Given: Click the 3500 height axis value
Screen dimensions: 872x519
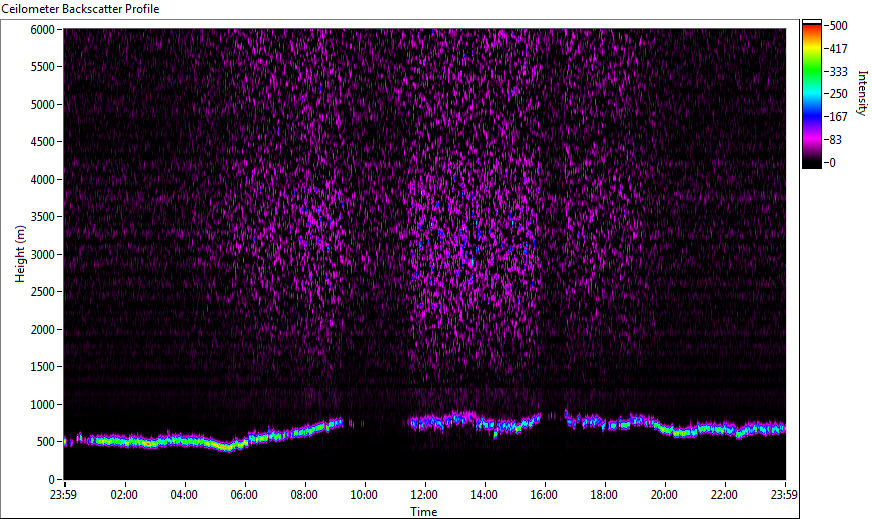Looking at the screenshot, I should pyautogui.click(x=43, y=217).
